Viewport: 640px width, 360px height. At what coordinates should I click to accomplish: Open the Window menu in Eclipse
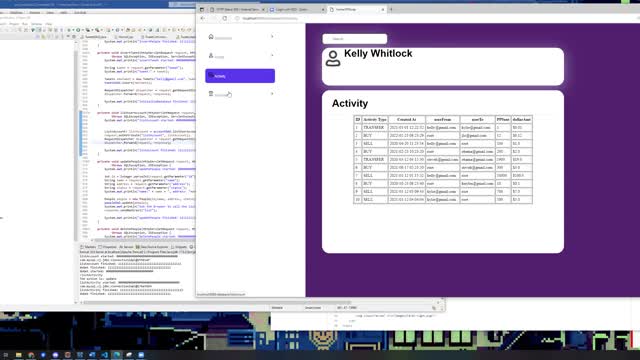click(x=36, y=24)
